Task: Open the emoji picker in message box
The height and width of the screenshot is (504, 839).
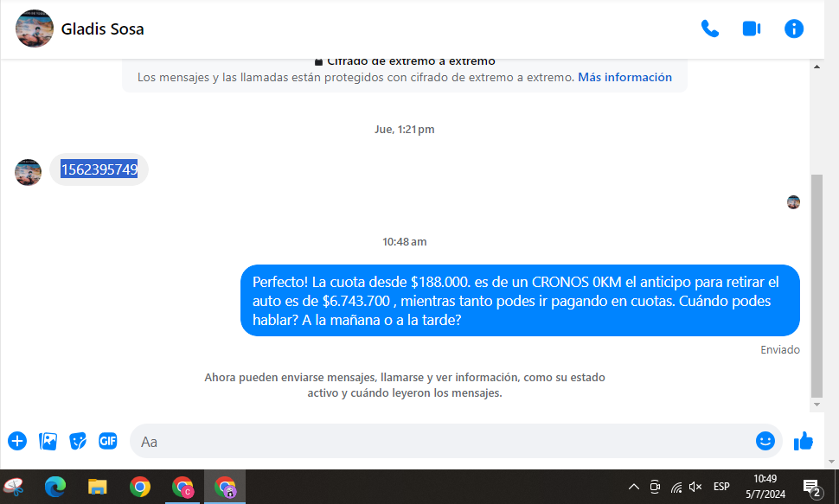Action: 765,441
